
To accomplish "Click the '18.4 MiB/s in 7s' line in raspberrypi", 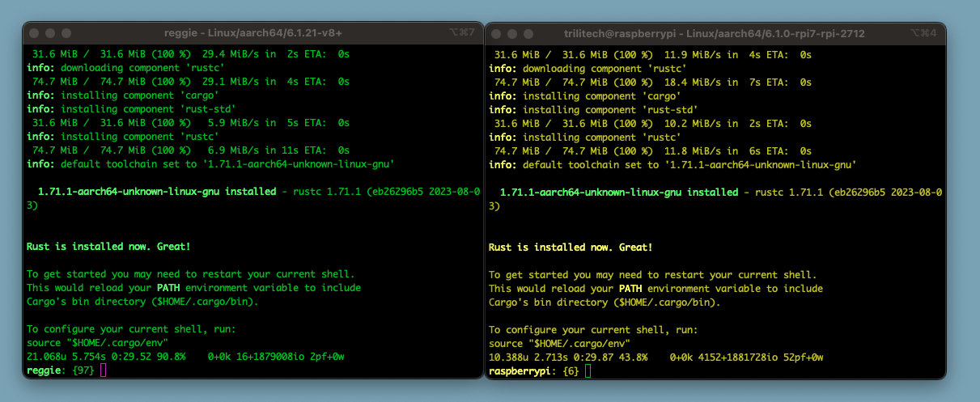I will [653, 82].
